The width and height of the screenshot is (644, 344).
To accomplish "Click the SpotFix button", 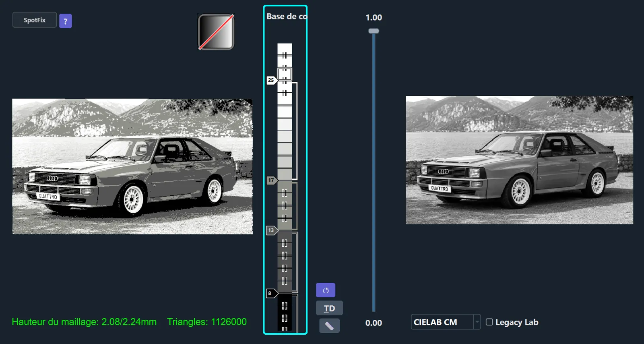I will [35, 20].
